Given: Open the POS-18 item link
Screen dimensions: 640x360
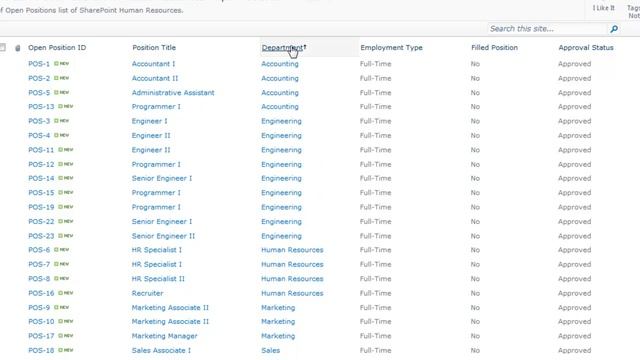Looking at the screenshot, I should 41,351.
